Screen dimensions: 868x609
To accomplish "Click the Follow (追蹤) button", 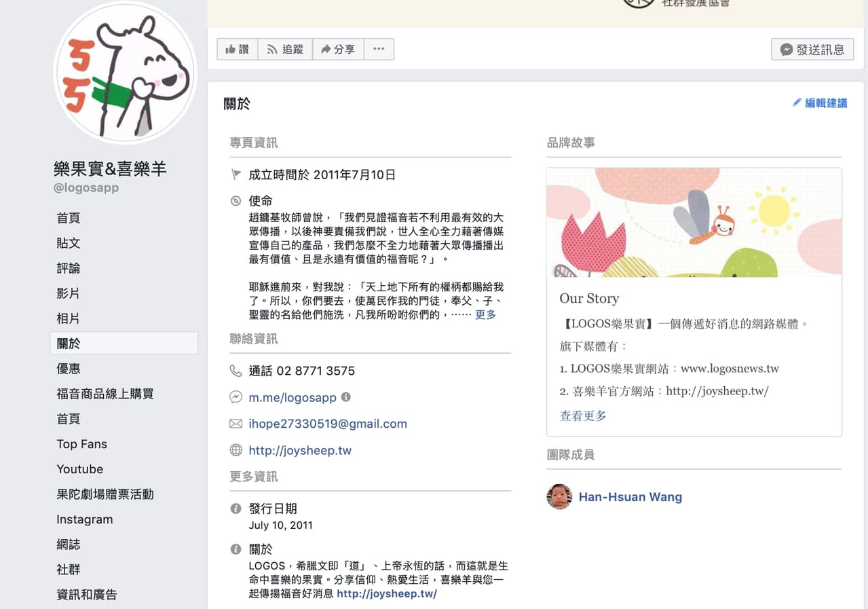I will click(x=285, y=49).
